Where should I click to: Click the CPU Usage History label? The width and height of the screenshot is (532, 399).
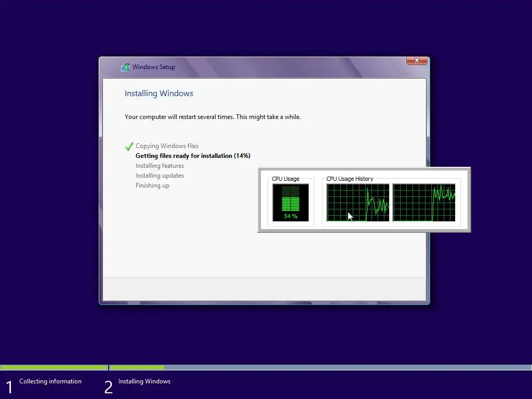point(350,179)
